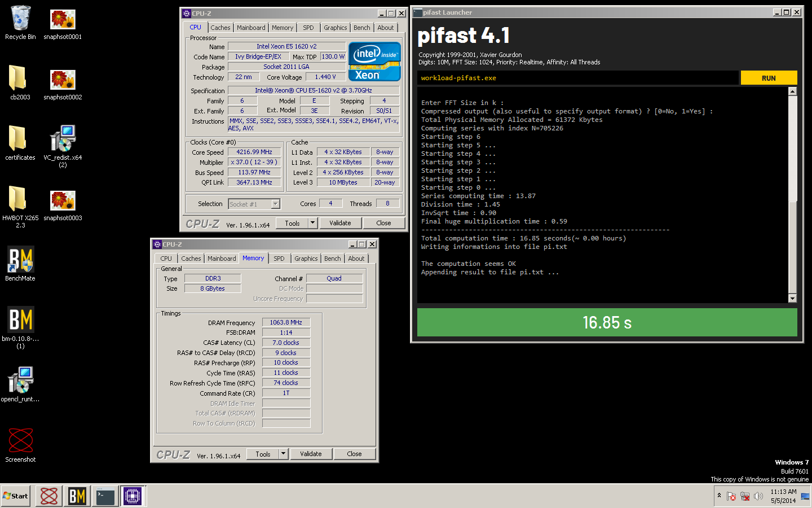
Task: Open the bm-0.10.8 (1) desktop icon
Action: (20, 327)
